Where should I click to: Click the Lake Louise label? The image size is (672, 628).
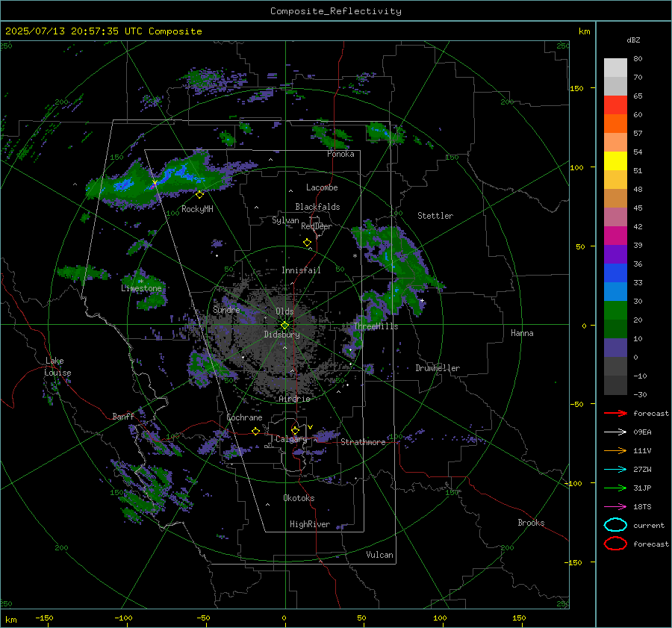pos(57,367)
